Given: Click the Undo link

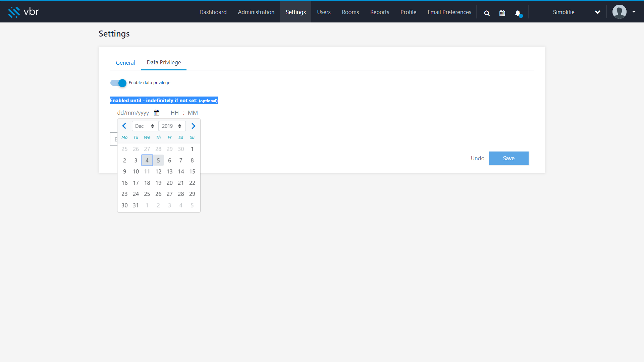Looking at the screenshot, I should pos(477,158).
